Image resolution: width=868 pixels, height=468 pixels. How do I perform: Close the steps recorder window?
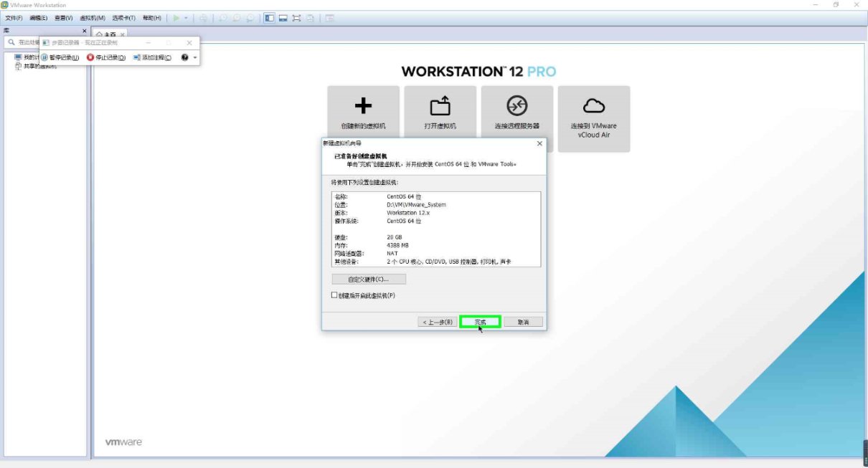(189, 43)
